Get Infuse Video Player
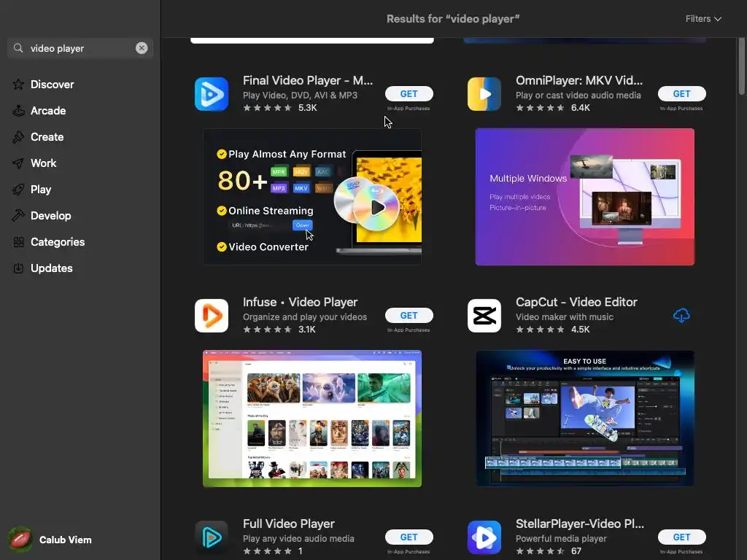Screen dimensions: 747x560 409,315
